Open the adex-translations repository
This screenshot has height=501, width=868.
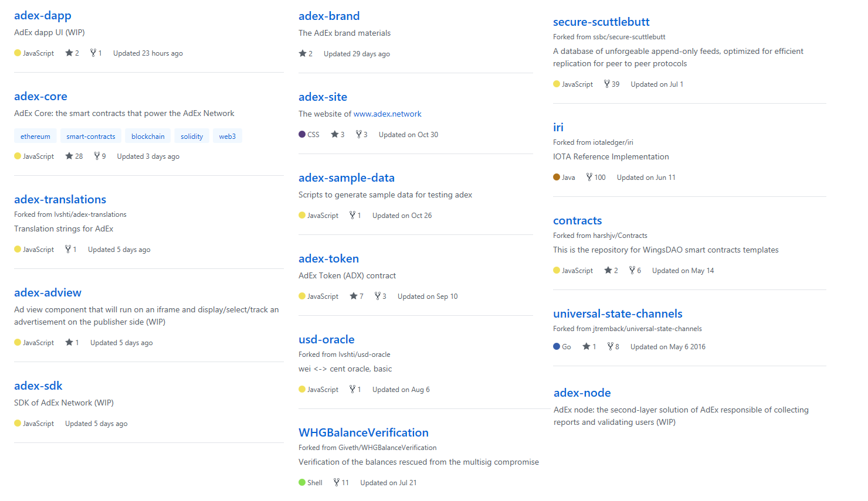(x=60, y=199)
